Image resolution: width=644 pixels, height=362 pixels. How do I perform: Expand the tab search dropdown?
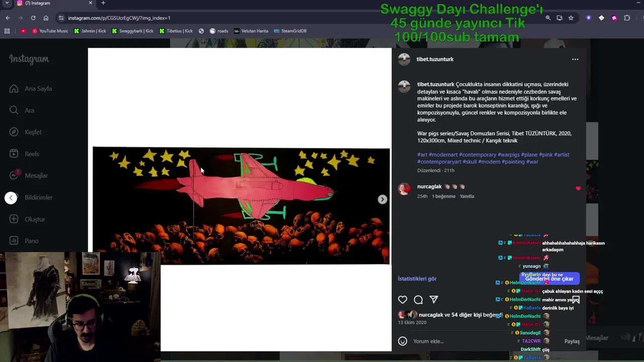[x=7, y=3]
